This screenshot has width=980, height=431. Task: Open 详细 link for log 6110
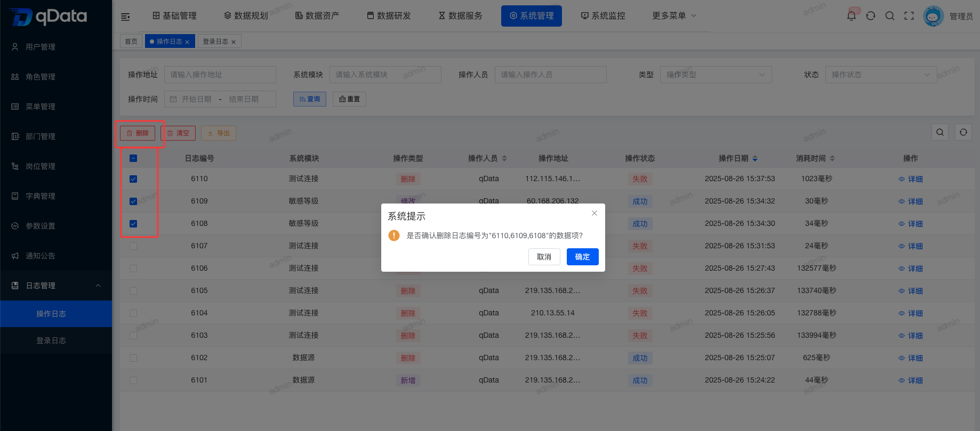(911, 179)
